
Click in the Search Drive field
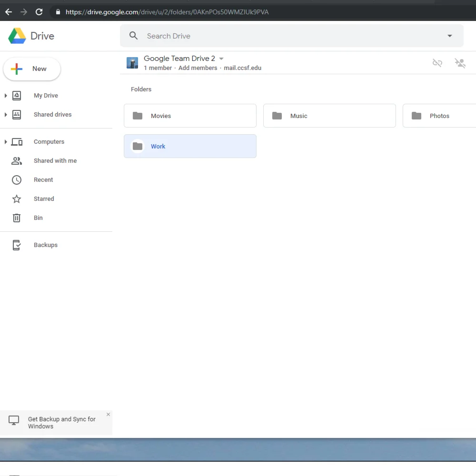click(286, 36)
